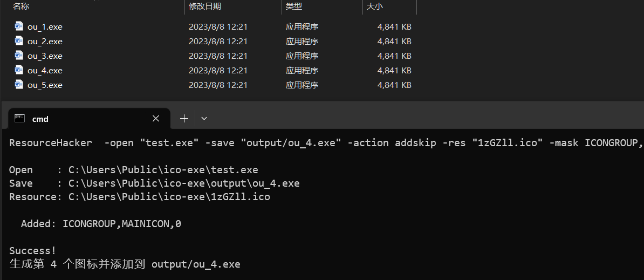Select the ou_3.exe file name
The height and width of the screenshot is (280, 644).
tap(45, 56)
